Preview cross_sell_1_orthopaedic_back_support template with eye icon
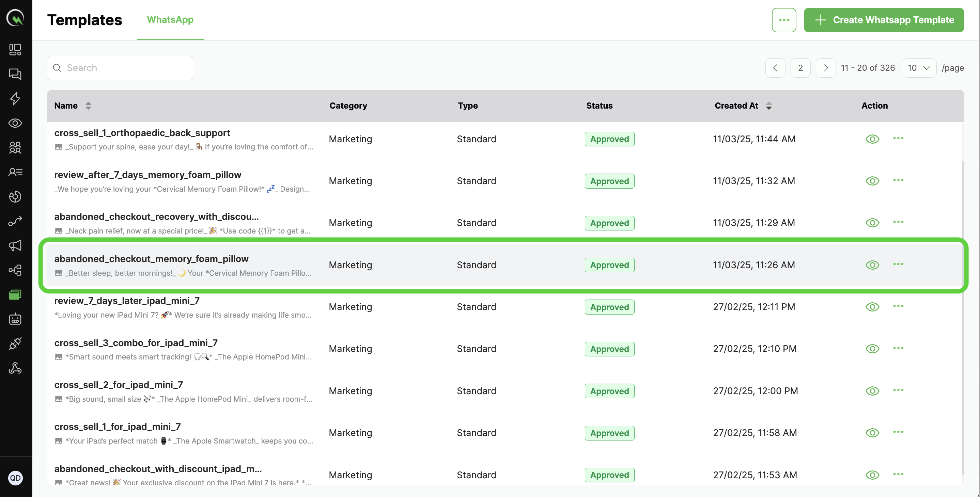The image size is (980, 497). [x=872, y=139]
